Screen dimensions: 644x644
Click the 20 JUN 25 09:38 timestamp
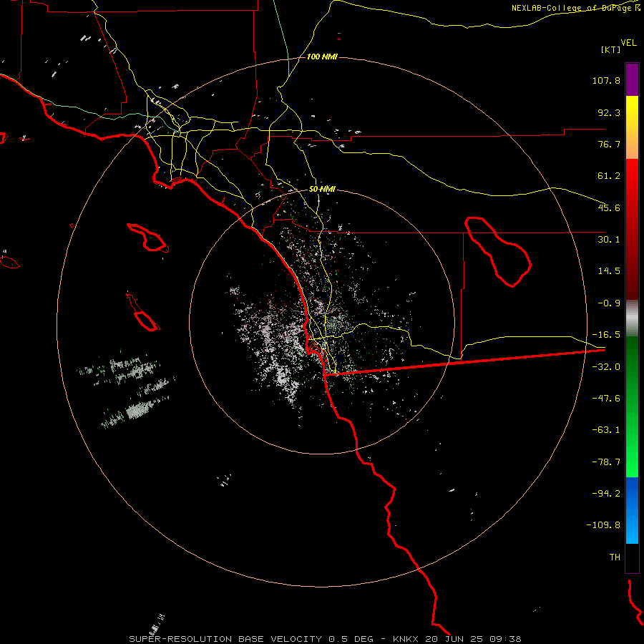[473, 639]
